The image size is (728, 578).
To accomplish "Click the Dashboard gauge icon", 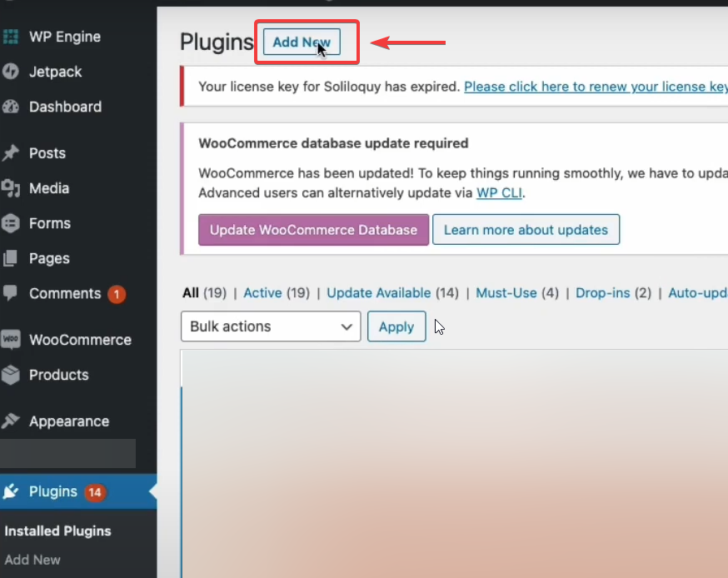I will 10,107.
